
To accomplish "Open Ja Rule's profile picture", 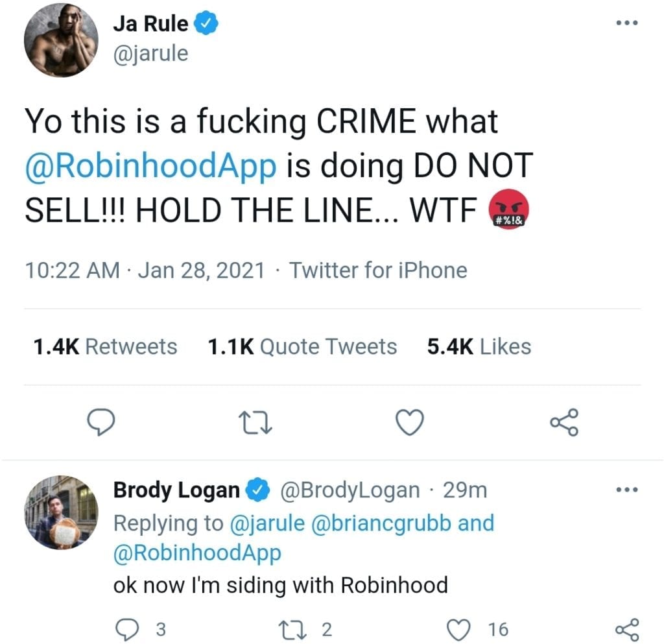I will click(61, 40).
